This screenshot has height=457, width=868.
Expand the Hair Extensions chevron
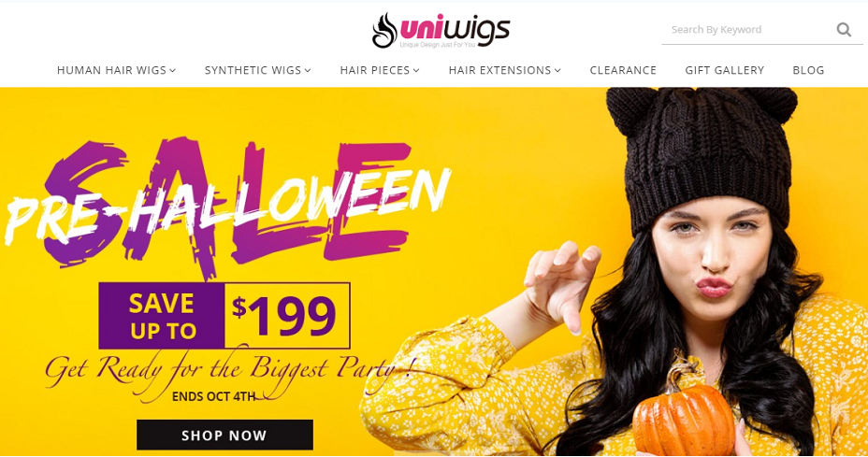pos(558,70)
